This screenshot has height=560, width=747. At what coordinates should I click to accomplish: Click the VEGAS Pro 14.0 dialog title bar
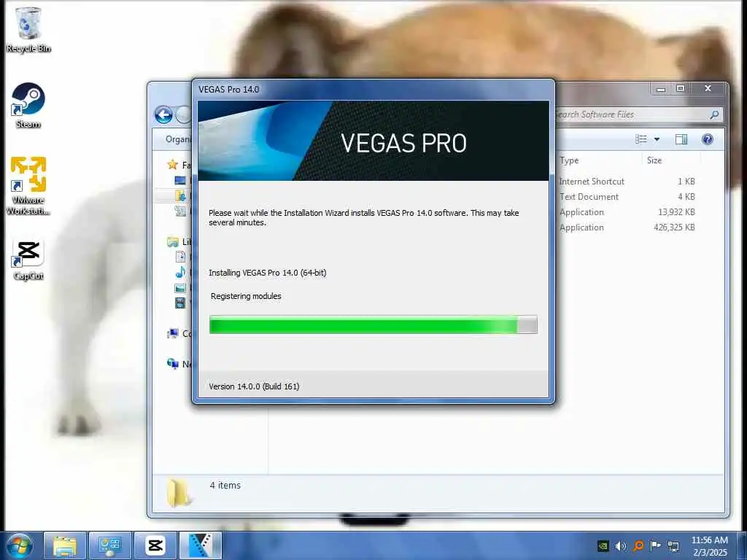[373, 90]
